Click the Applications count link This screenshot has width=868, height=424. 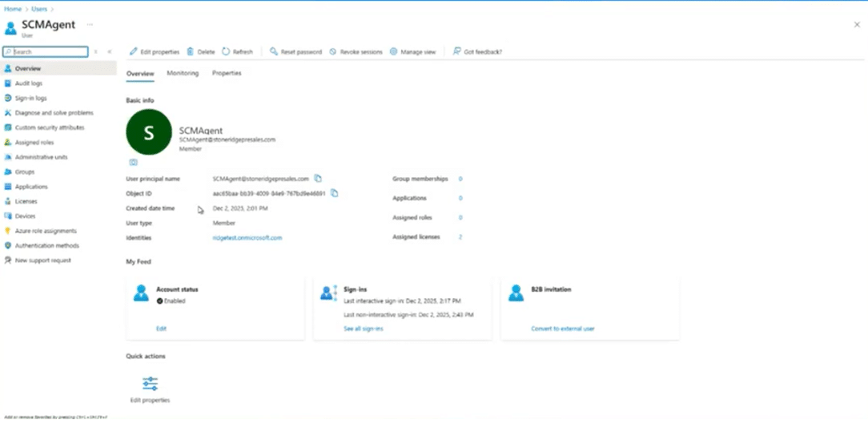coord(460,198)
